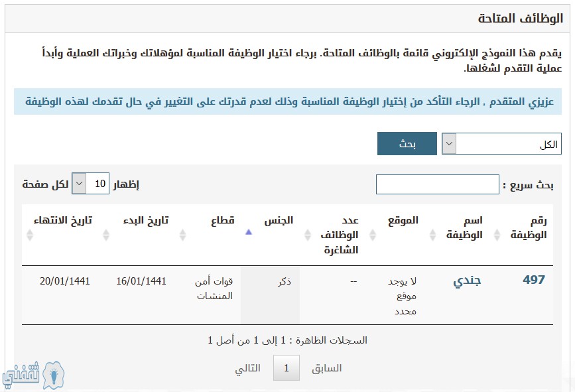This screenshot has width=575, height=392.
Task: Expand the الكل dropdown arrow button
Action: tap(449, 144)
